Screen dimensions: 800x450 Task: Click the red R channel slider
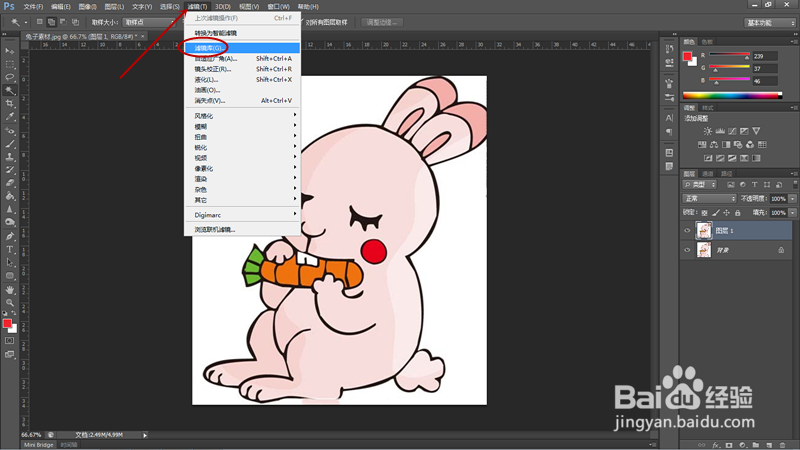click(729, 55)
